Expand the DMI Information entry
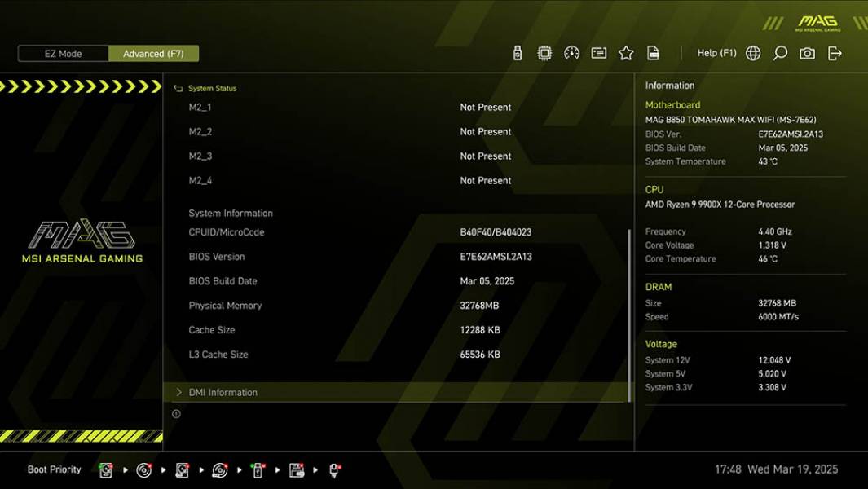This screenshot has width=868, height=489. tap(396, 392)
